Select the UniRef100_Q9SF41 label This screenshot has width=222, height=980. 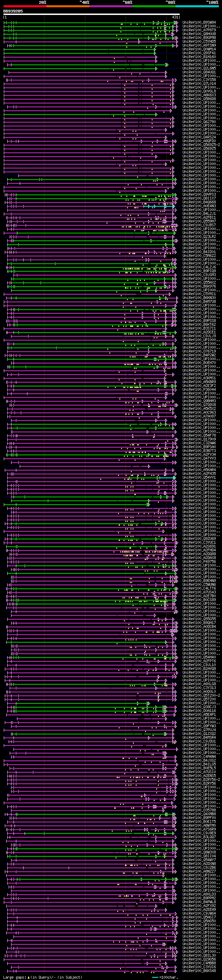(199, 53)
